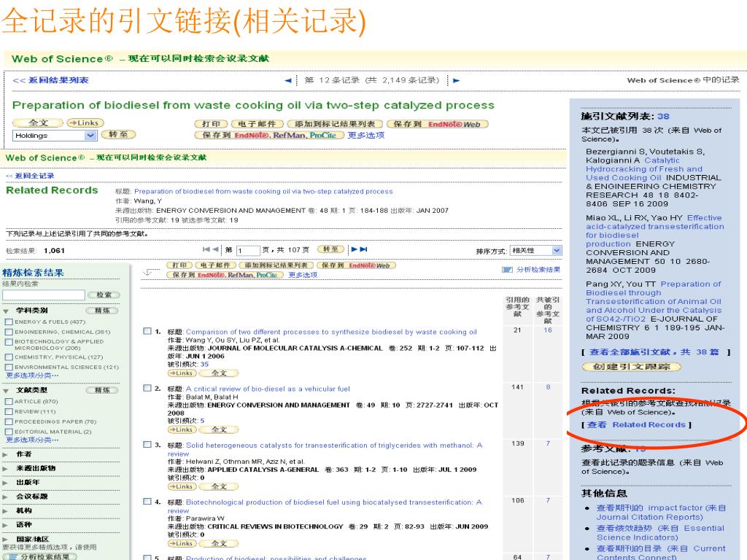Open the analyze results icon link
This screenshot has height=560, width=747.
pos(508,270)
